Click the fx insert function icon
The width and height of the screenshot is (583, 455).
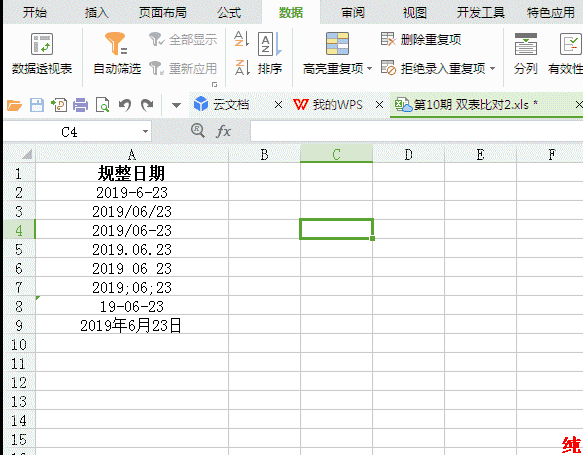tap(223, 131)
